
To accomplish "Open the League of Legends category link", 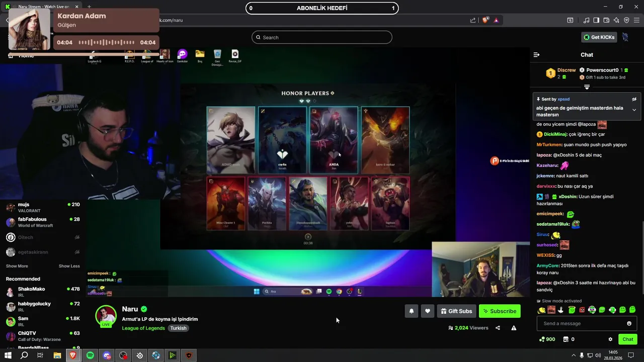I will [143, 328].
